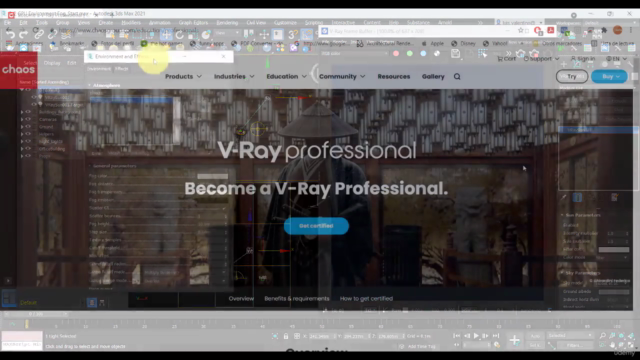
Task: Click the Zoom viewport magnifier icon
Action: pyautogui.click(x=603, y=336)
